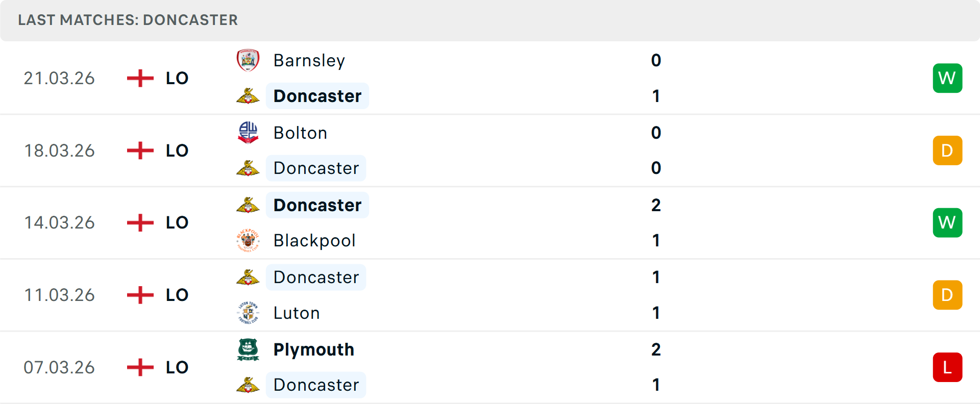Click the Blackpool club crest
The image size is (980, 404).
(x=248, y=240)
